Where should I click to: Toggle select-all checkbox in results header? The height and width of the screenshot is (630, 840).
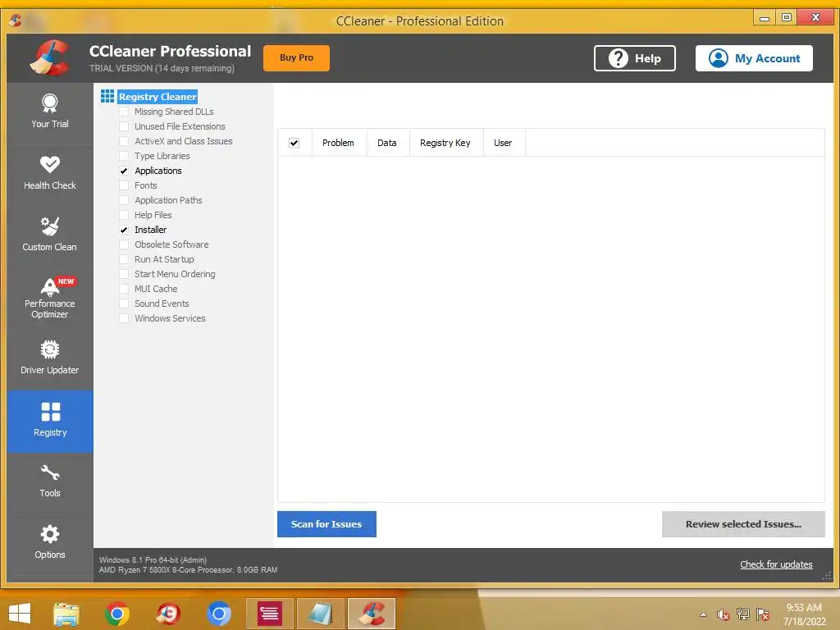pos(294,143)
